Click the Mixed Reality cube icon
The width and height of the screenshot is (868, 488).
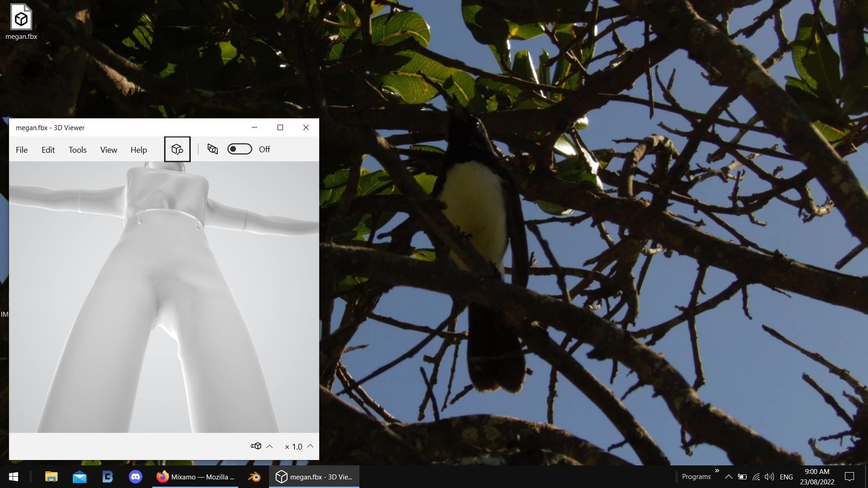[212, 149]
